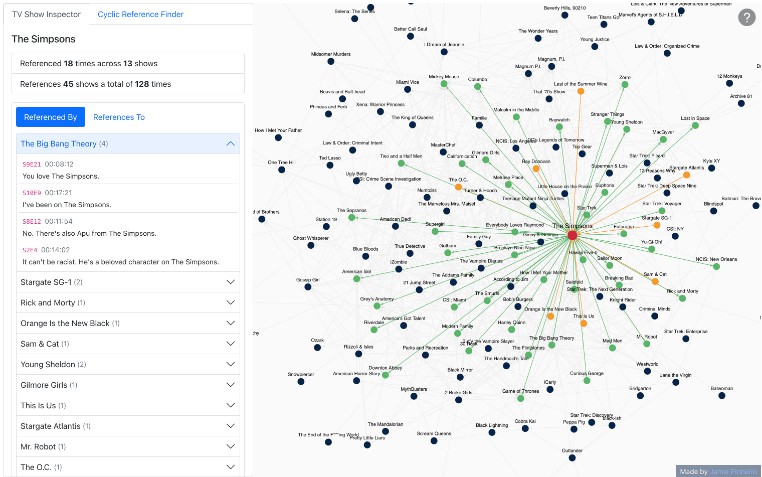Click the Last of the Summer Wine orange node
This screenshot has width=762, height=477.
pyautogui.click(x=579, y=92)
